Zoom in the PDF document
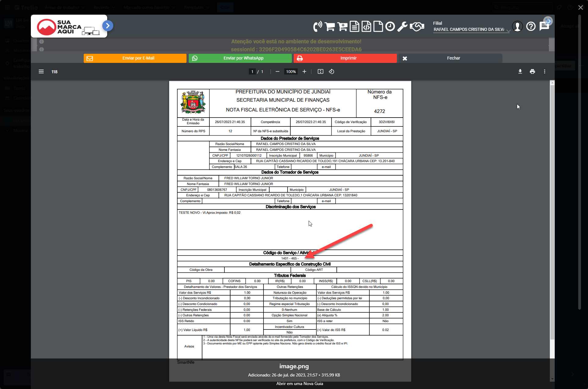 click(x=304, y=71)
